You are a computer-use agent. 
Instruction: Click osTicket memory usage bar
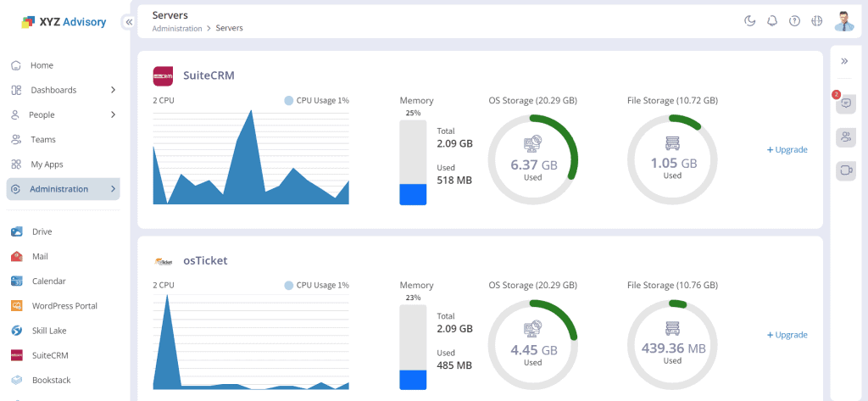(413, 347)
